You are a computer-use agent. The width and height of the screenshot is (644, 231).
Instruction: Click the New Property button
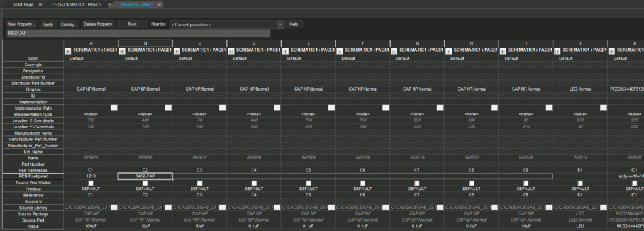point(22,25)
